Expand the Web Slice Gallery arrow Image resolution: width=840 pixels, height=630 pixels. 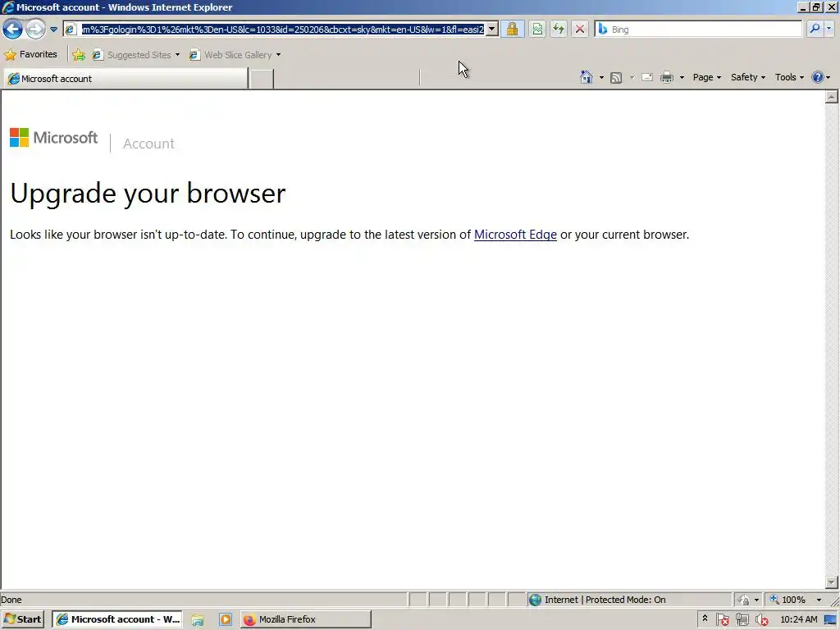(278, 55)
